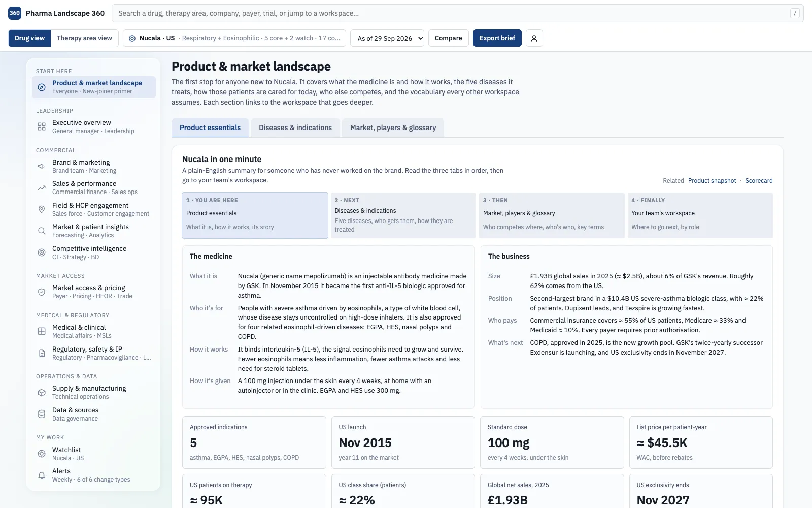Viewport: 812px width, 508px height.
Task: Open Executive overview in sidebar
Action: [94, 126]
